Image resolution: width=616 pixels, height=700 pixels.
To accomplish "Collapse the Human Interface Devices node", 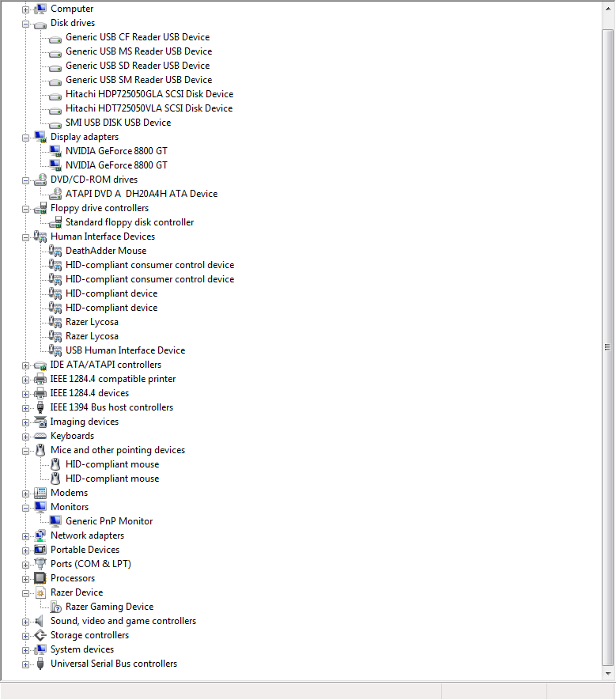I will point(25,237).
